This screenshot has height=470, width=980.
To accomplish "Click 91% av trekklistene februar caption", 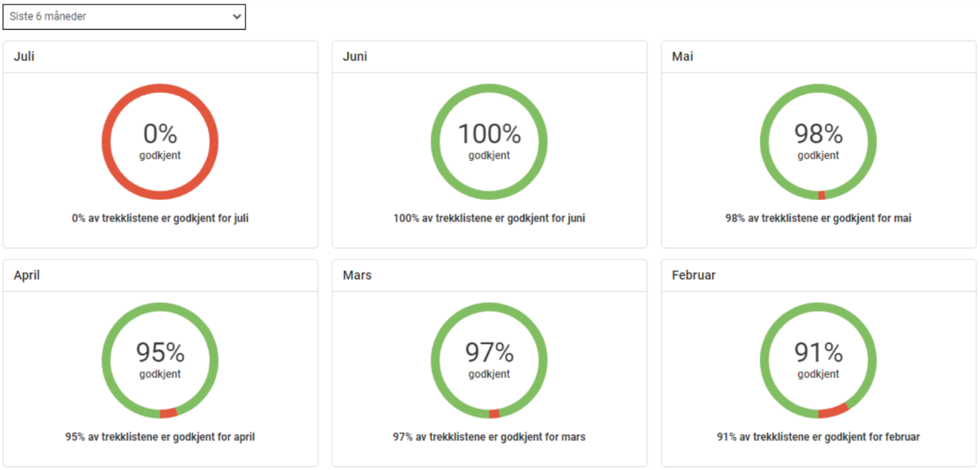I will 818,437.
